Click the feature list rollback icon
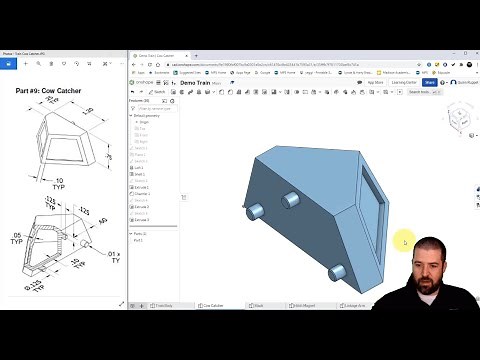480x360 pixels. pyautogui.click(x=164, y=101)
